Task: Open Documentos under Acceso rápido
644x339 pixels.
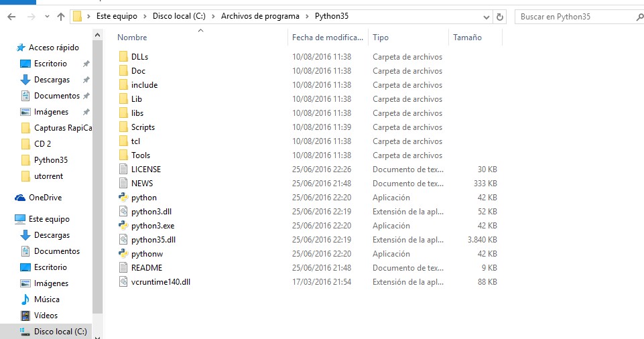Action: click(57, 96)
